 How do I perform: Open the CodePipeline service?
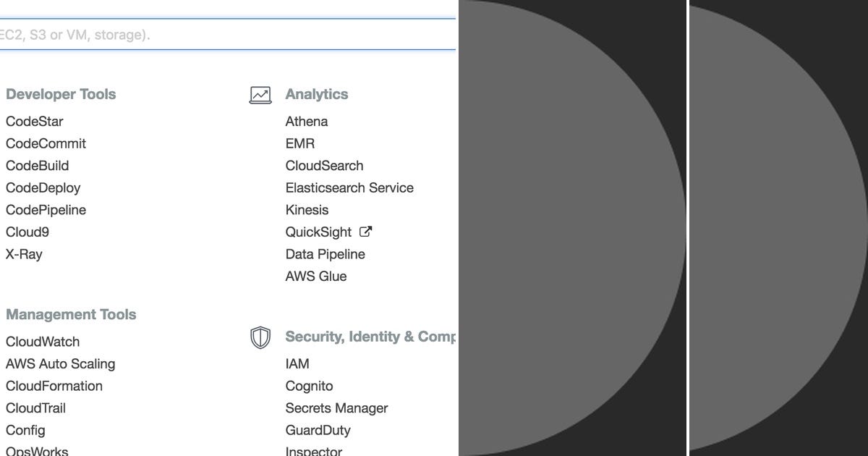click(46, 210)
